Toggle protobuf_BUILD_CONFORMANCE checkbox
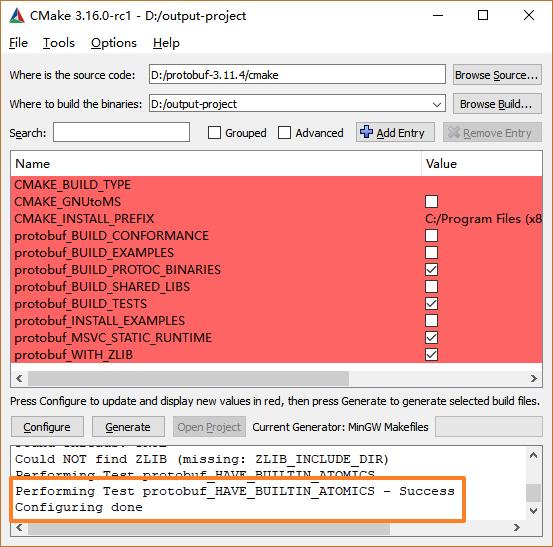Screen dimensions: 553x547 pos(431,236)
